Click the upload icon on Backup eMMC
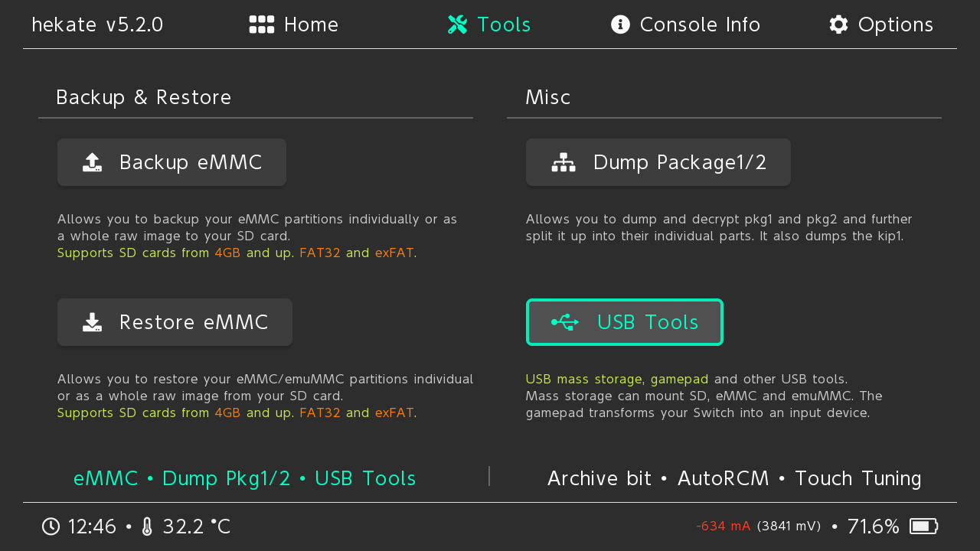 (x=92, y=162)
